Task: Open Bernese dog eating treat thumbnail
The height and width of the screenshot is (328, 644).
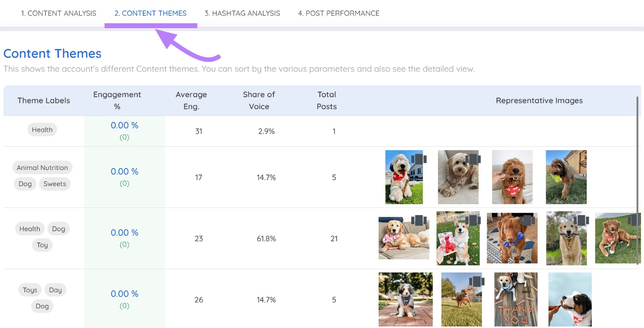Action: 570,299
